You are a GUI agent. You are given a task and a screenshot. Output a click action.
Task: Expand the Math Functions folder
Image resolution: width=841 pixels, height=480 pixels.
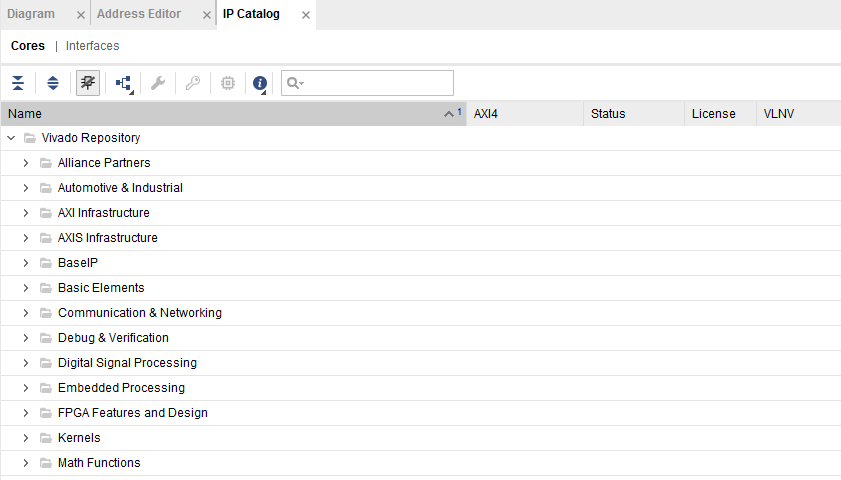[26, 463]
